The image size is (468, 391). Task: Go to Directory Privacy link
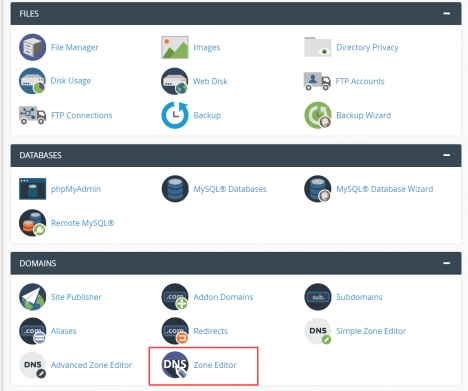pyautogui.click(x=367, y=47)
